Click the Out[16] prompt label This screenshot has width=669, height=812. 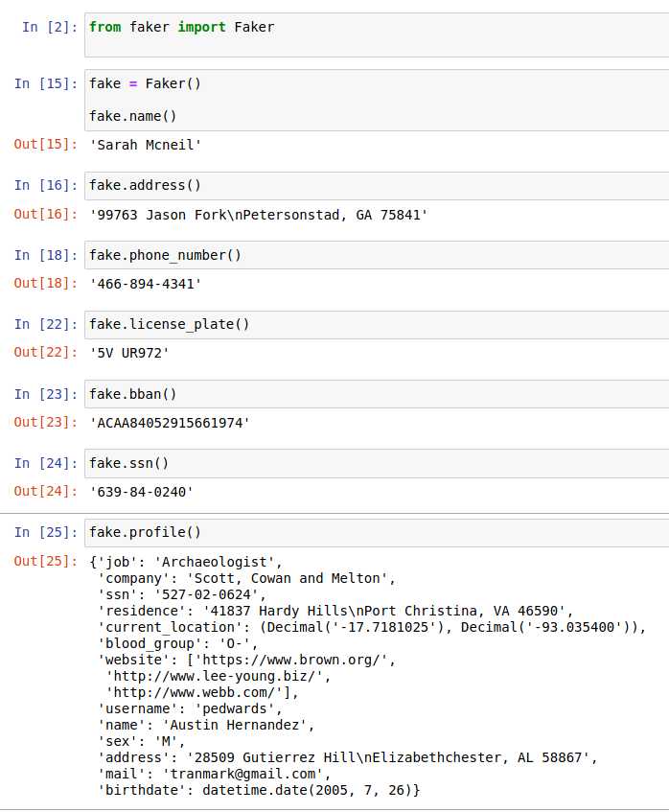point(42,215)
